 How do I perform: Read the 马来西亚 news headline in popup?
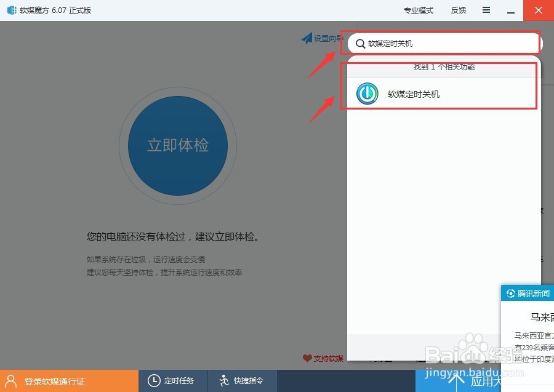coord(542,317)
